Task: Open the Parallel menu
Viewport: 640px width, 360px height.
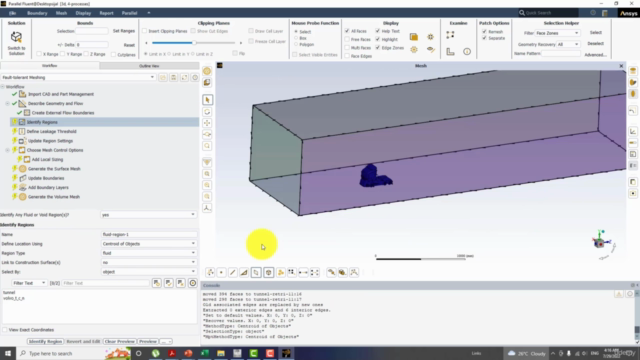Action: (129, 13)
